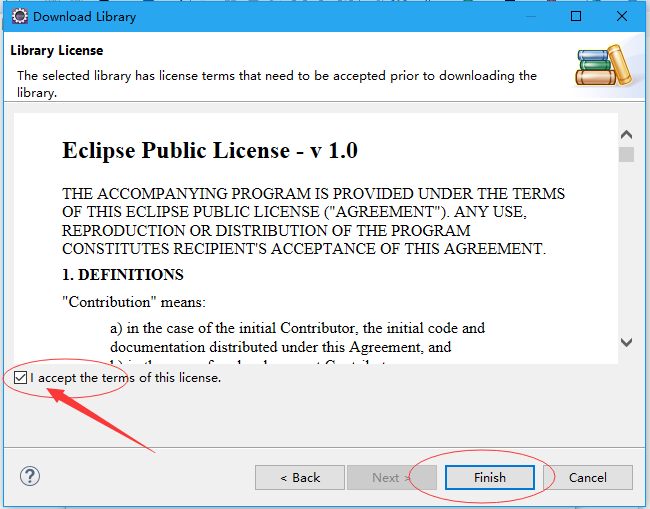
Task: Click the license scrollbar thumb
Action: 626,155
